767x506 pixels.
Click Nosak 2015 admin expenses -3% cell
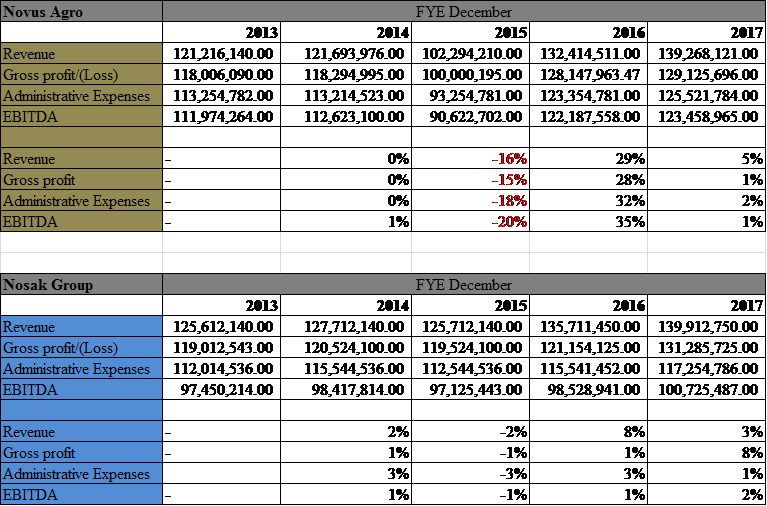tap(471, 474)
